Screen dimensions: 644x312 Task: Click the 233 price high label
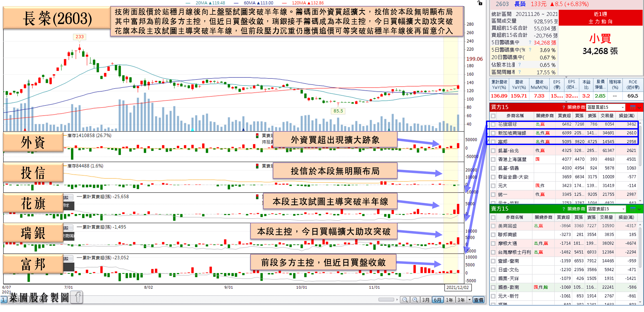point(79,37)
